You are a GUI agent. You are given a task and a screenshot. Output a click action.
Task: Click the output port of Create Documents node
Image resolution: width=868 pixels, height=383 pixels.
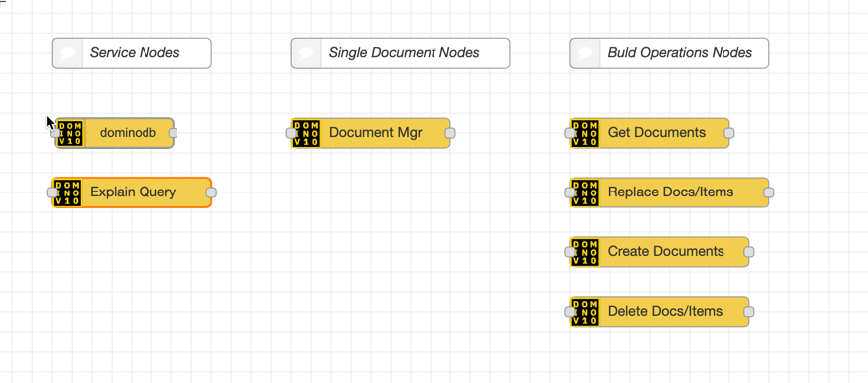click(x=749, y=252)
